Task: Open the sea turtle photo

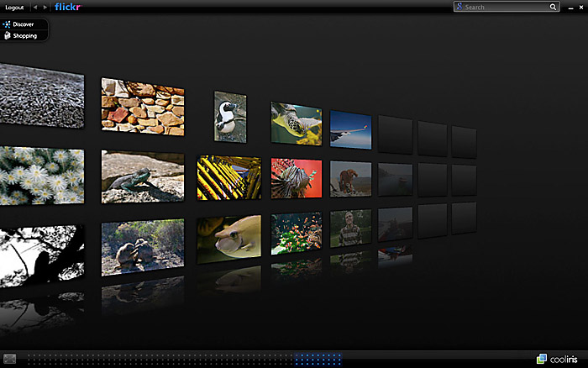Action: click(297, 124)
